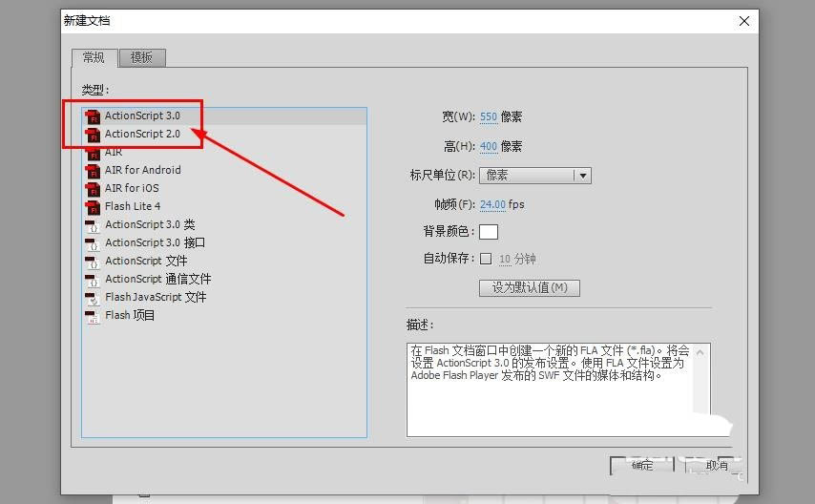
Task: Click the AIR for iOS icon
Action: [93, 189]
